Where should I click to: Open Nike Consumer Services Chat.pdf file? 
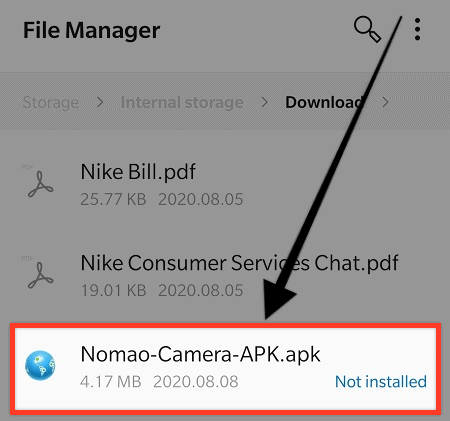pos(225,275)
